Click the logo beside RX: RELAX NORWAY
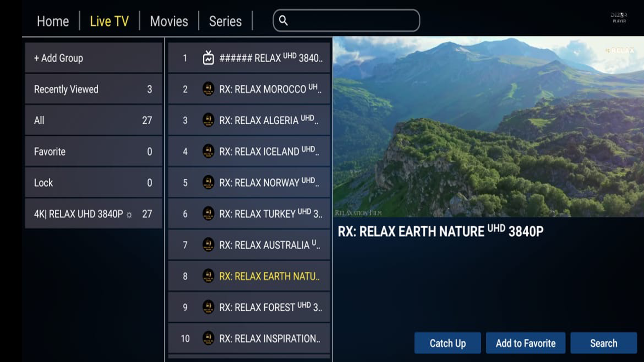 (208, 183)
